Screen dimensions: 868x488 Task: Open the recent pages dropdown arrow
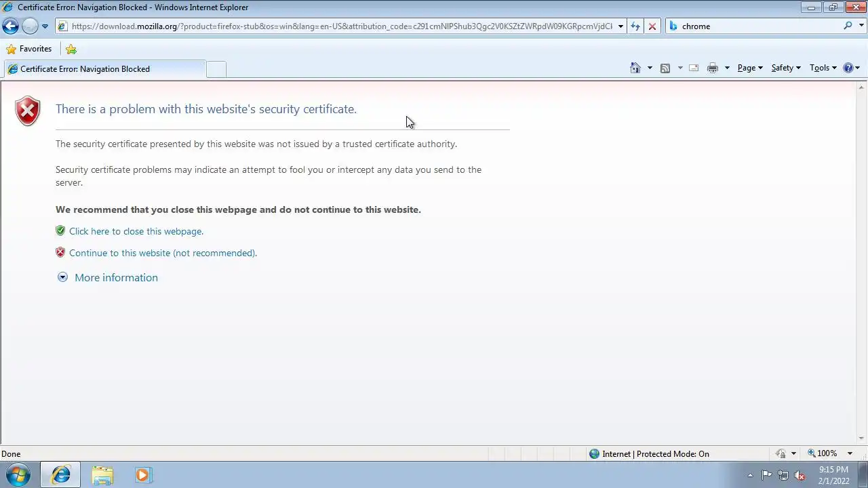click(x=45, y=26)
